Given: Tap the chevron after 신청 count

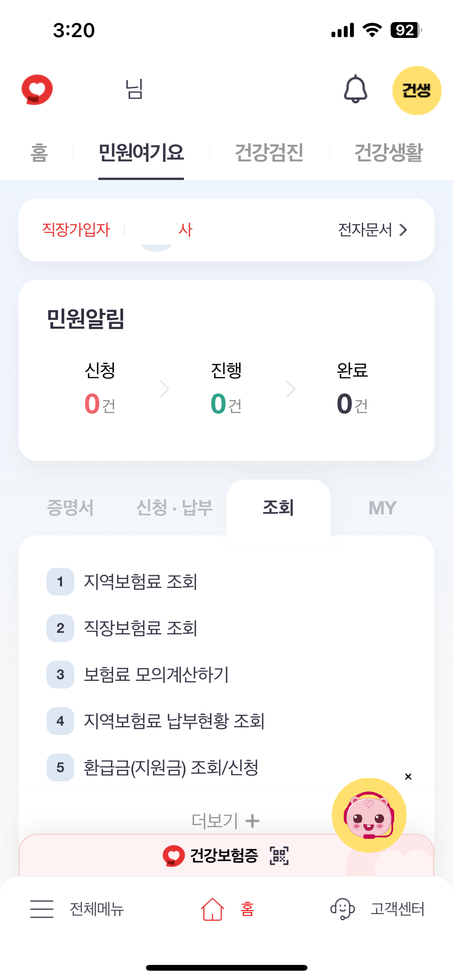Looking at the screenshot, I should (165, 389).
